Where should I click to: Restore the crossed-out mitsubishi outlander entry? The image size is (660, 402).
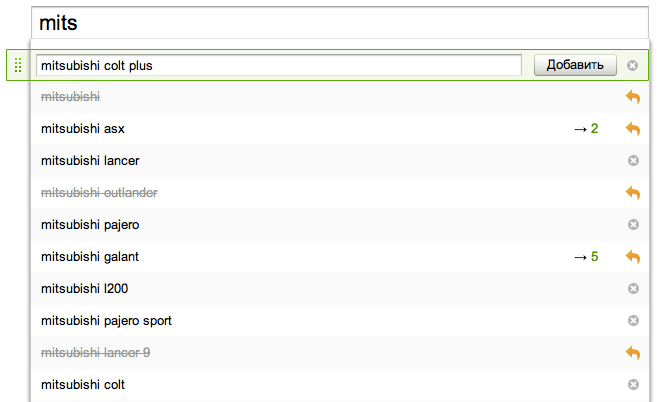click(x=632, y=193)
